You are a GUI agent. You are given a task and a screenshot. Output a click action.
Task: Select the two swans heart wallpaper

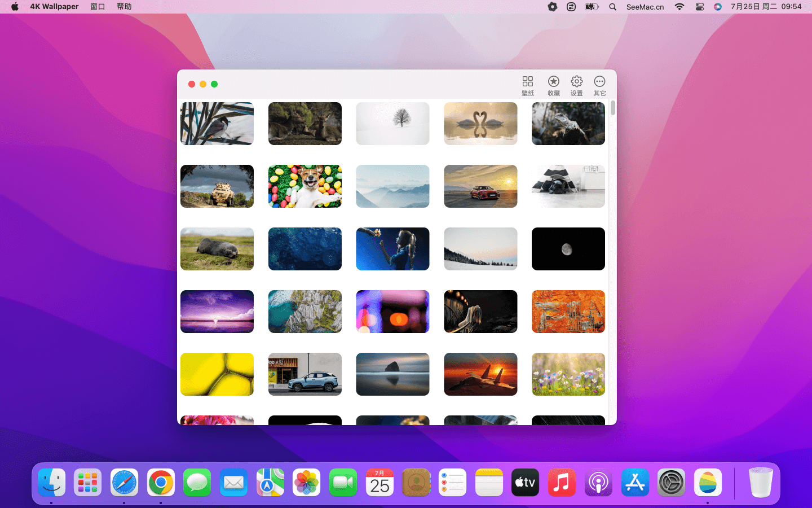pyautogui.click(x=480, y=124)
